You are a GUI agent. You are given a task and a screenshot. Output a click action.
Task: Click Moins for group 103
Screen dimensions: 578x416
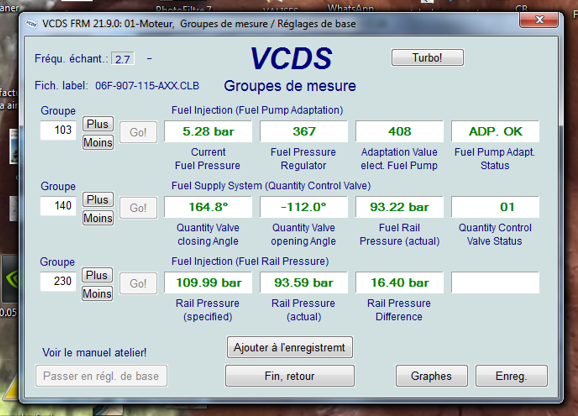pyautogui.click(x=98, y=142)
